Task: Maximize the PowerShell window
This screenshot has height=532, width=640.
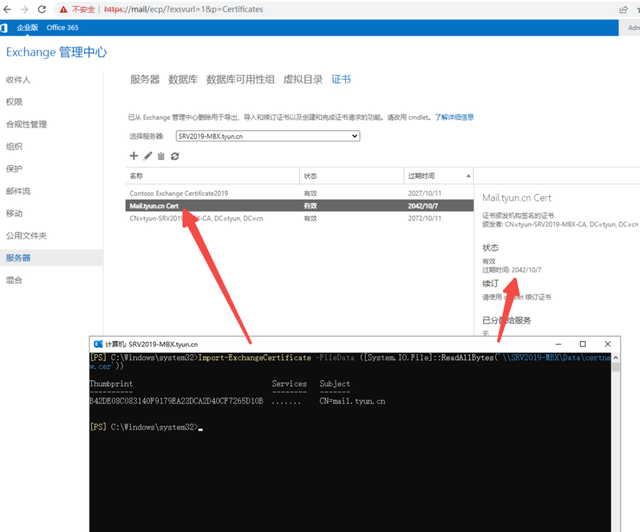Action: [x=583, y=344]
